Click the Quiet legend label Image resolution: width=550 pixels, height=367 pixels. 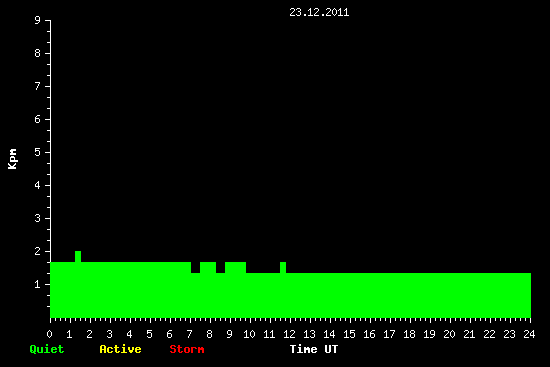47,349
